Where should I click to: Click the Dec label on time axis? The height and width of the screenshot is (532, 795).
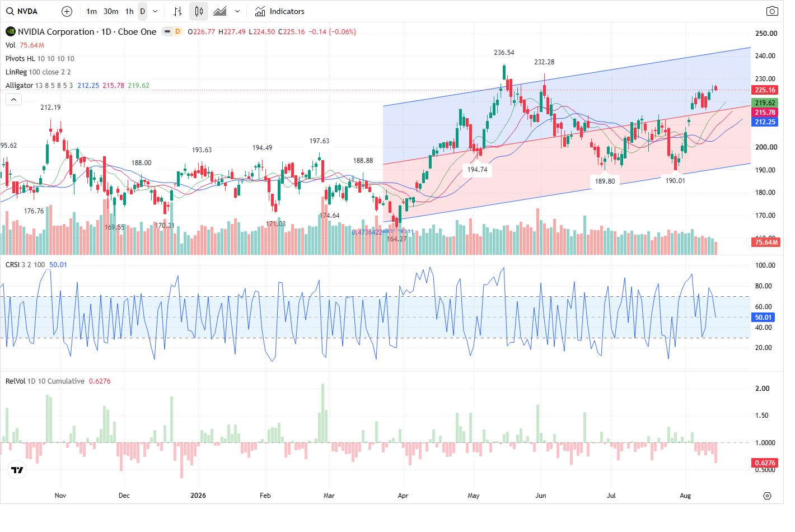pos(124,496)
